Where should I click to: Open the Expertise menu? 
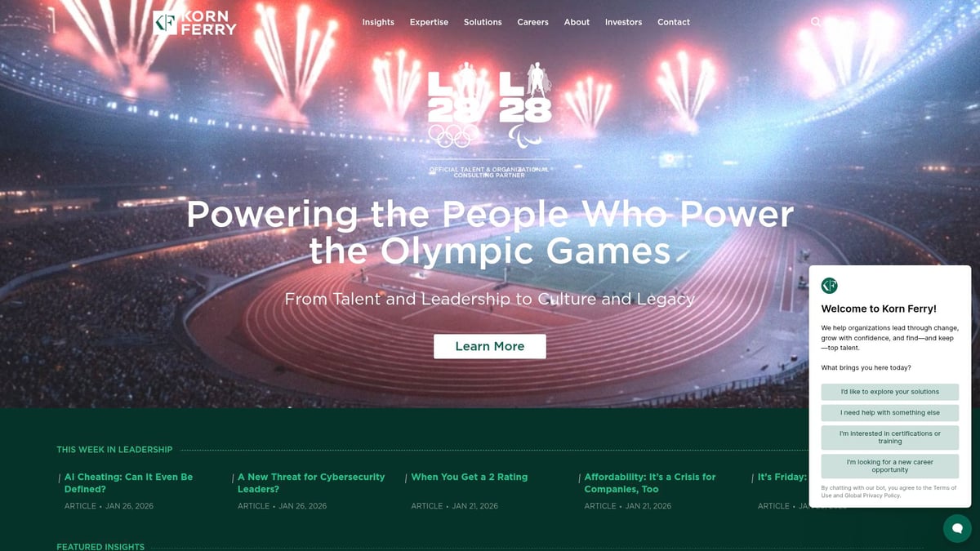pyautogui.click(x=429, y=22)
